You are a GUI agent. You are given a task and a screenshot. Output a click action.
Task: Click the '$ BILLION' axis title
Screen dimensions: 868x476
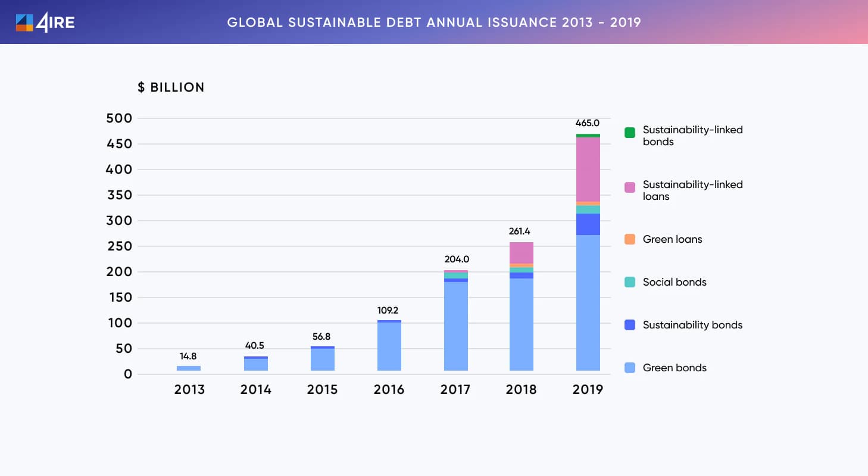(171, 87)
